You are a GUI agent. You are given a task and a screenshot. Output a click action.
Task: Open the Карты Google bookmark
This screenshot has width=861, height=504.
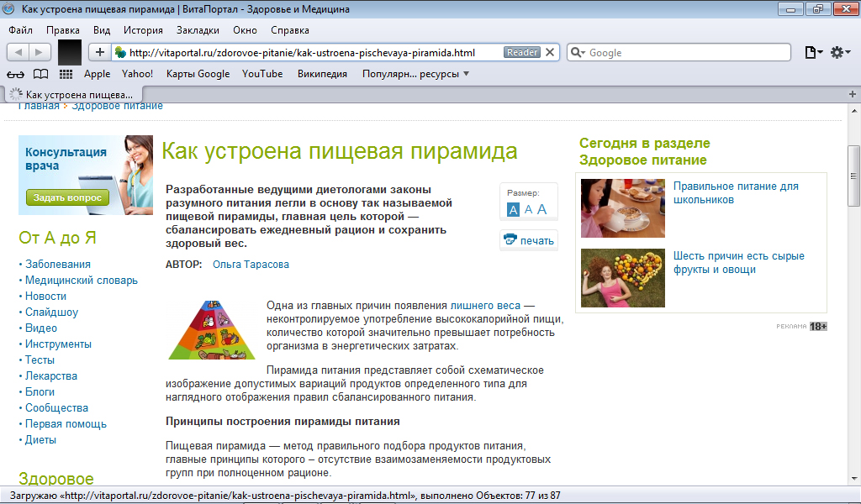click(x=198, y=74)
